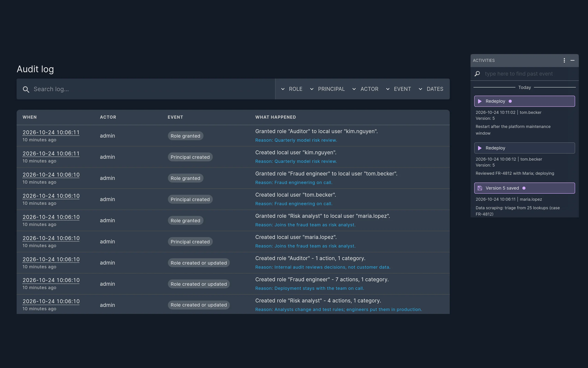This screenshot has height=368, width=588.
Task: Click "Reviewed FR-4812 with Maria; deploying" note
Action: (x=515, y=173)
